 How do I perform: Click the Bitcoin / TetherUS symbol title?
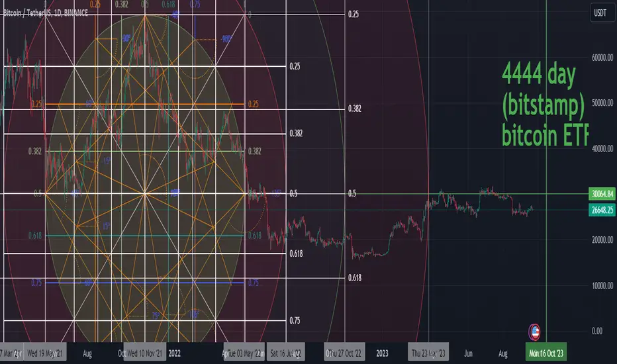point(45,13)
